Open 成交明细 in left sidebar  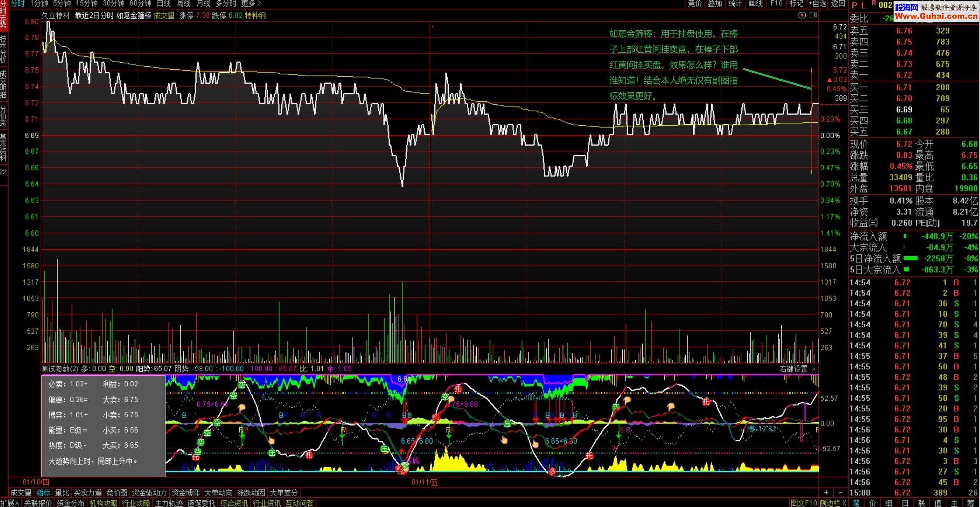click(4, 84)
